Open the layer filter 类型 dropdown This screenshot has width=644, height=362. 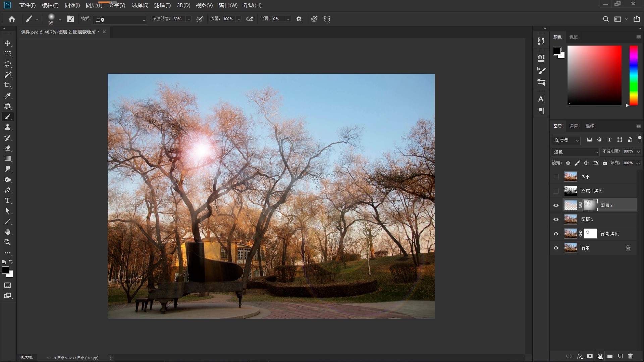(x=566, y=140)
